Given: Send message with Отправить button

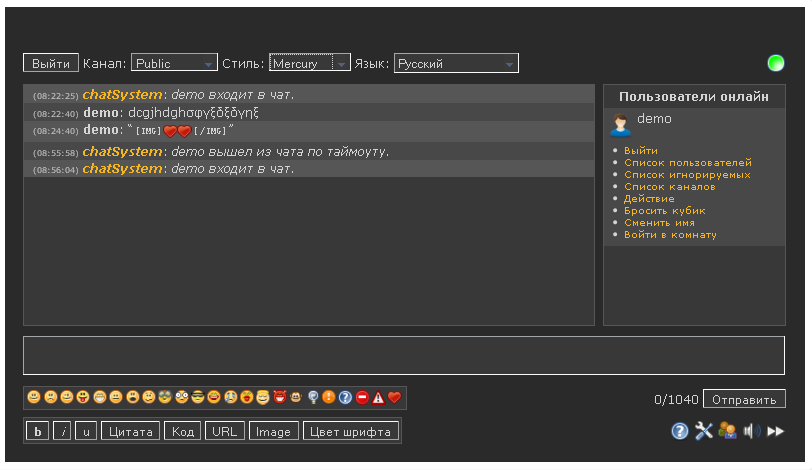Looking at the screenshot, I should (x=744, y=399).
